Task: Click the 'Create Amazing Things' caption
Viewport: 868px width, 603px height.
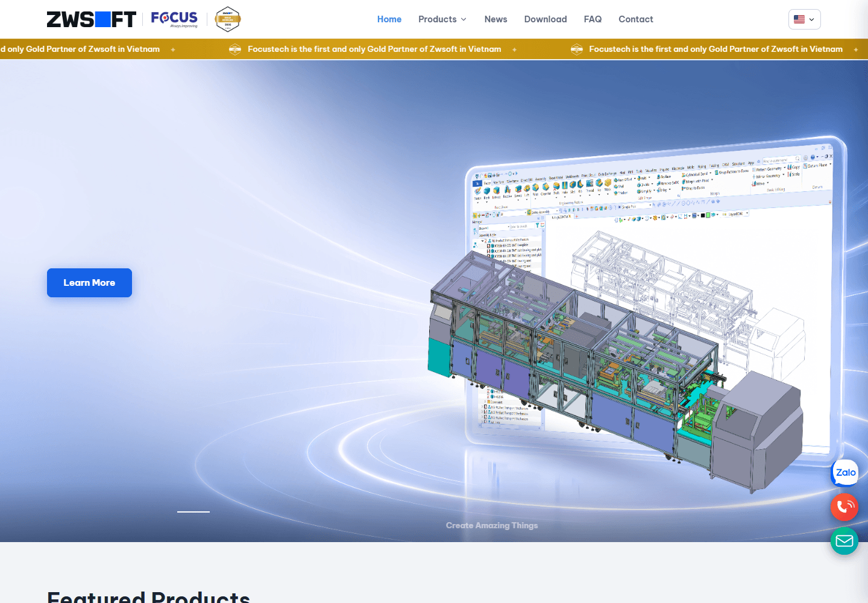Action: 492,526
